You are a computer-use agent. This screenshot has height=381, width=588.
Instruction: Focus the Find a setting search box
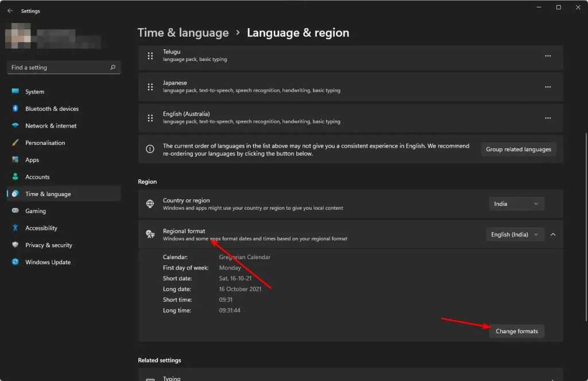(x=57, y=67)
